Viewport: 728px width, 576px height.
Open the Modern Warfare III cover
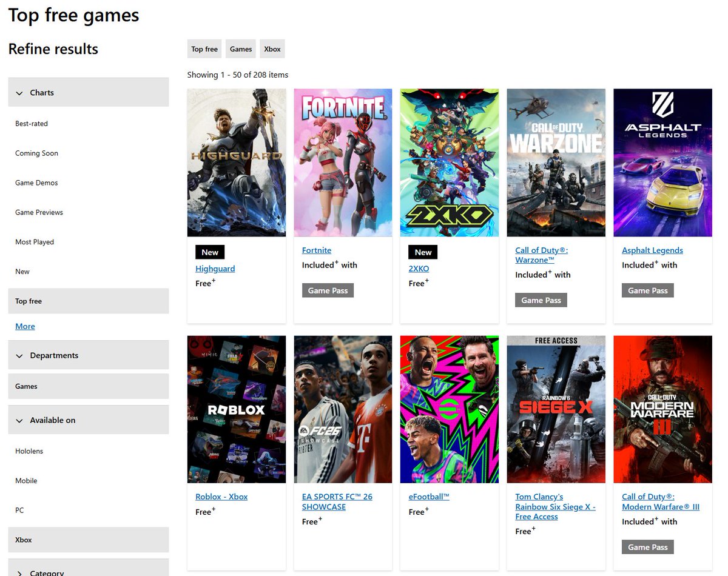coord(662,409)
